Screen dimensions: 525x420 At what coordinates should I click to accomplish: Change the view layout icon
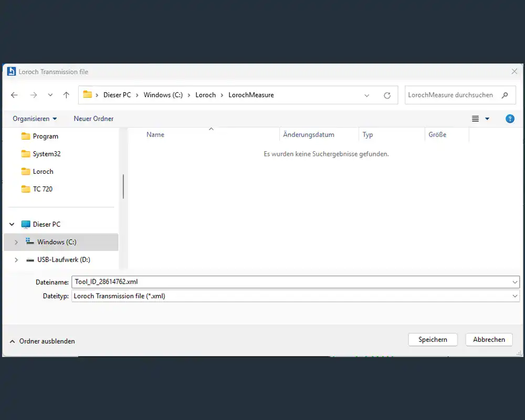476,119
